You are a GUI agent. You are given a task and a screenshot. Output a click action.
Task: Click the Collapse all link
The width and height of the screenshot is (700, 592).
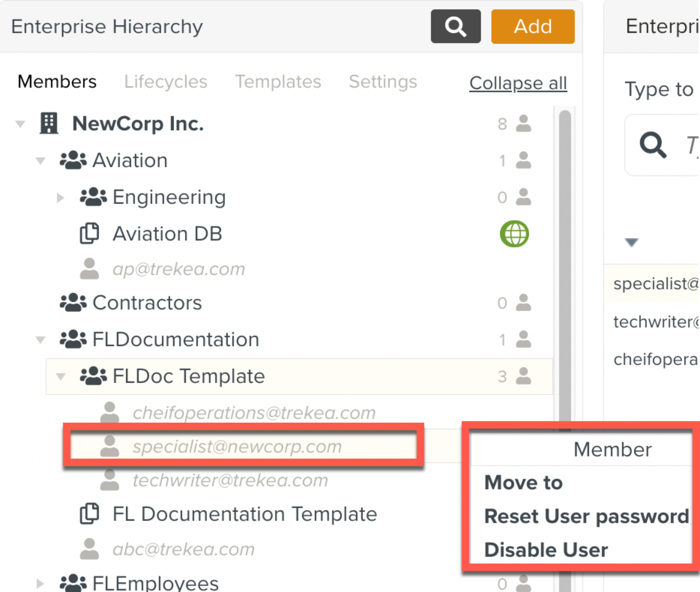tap(518, 83)
